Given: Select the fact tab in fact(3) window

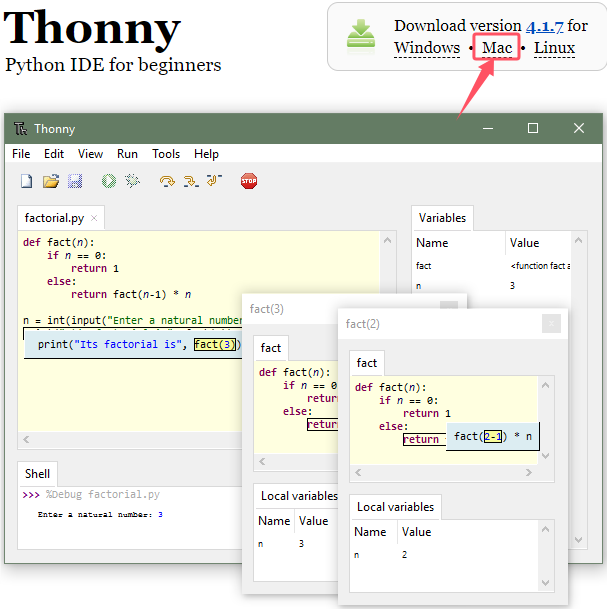Looking at the screenshot, I should [271, 348].
